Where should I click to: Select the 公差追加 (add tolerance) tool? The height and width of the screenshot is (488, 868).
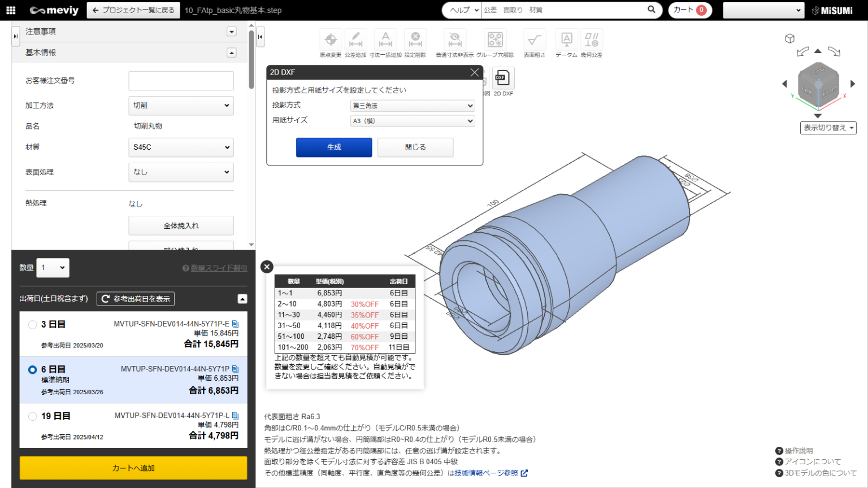(356, 40)
